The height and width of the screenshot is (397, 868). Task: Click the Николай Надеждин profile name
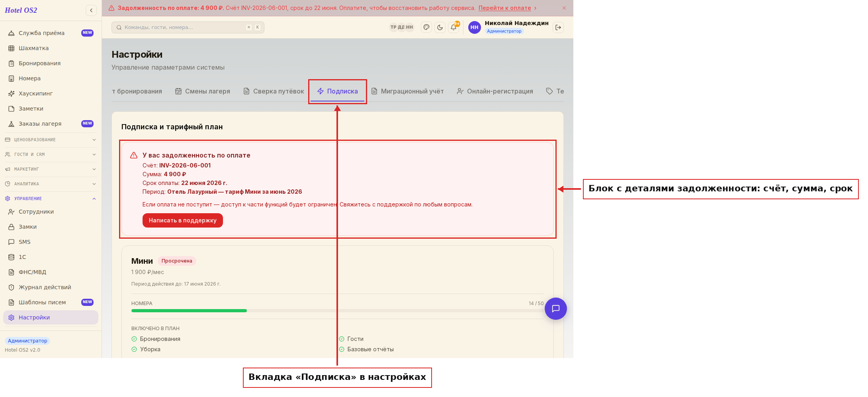516,23
